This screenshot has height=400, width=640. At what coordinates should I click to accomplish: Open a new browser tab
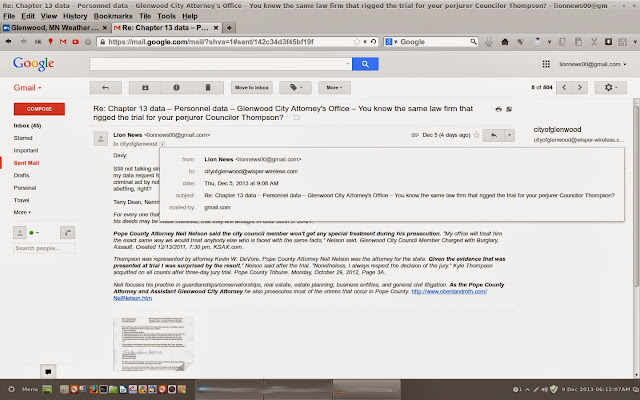pyautogui.click(x=229, y=28)
